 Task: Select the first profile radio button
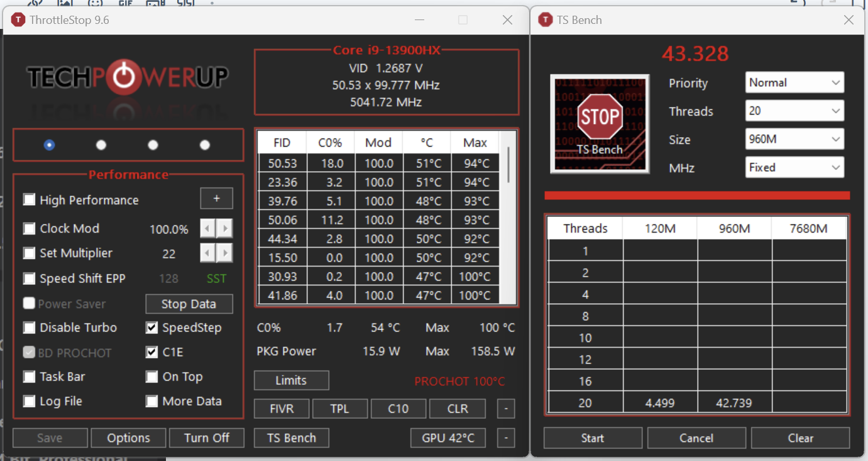[x=49, y=145]
